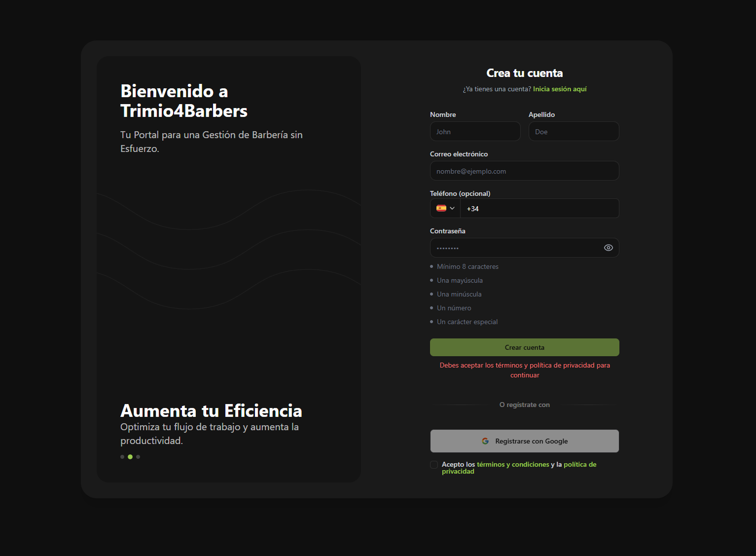Click the Google logo icon

click(485, 441)
